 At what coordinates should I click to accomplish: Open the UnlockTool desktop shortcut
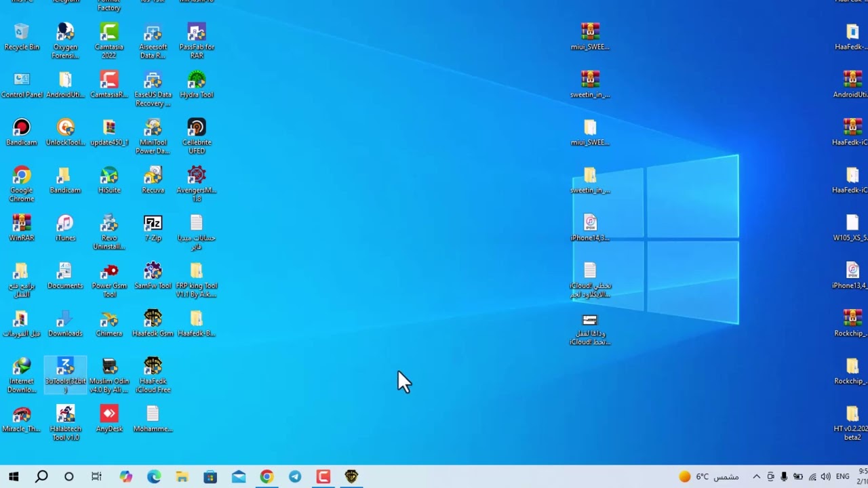click(x=65, y=132)
